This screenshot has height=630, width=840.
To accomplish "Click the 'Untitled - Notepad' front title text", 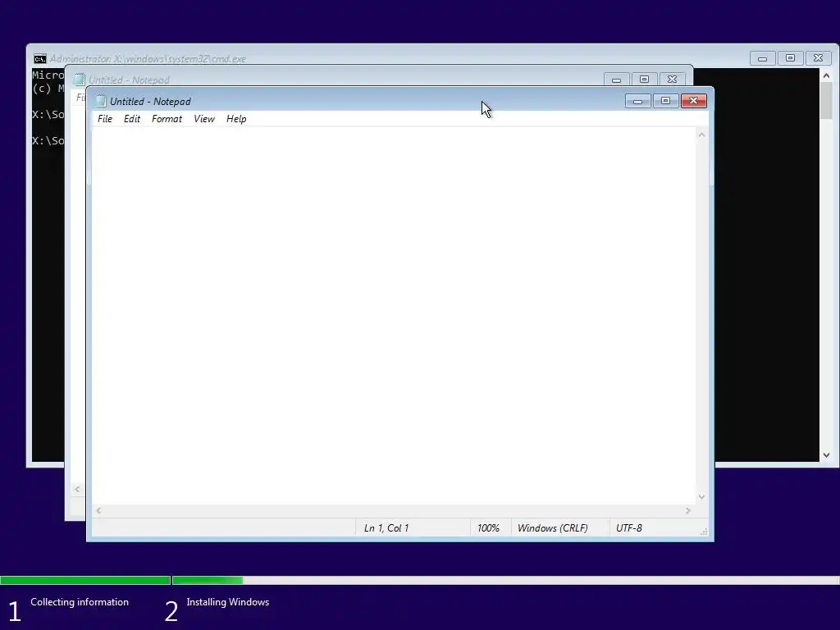I will (150, 101).
